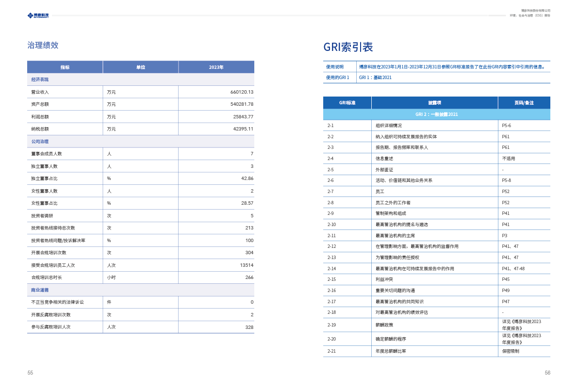Select the 指标 column header
Screen dimensions: 578x392
[65, 67]
